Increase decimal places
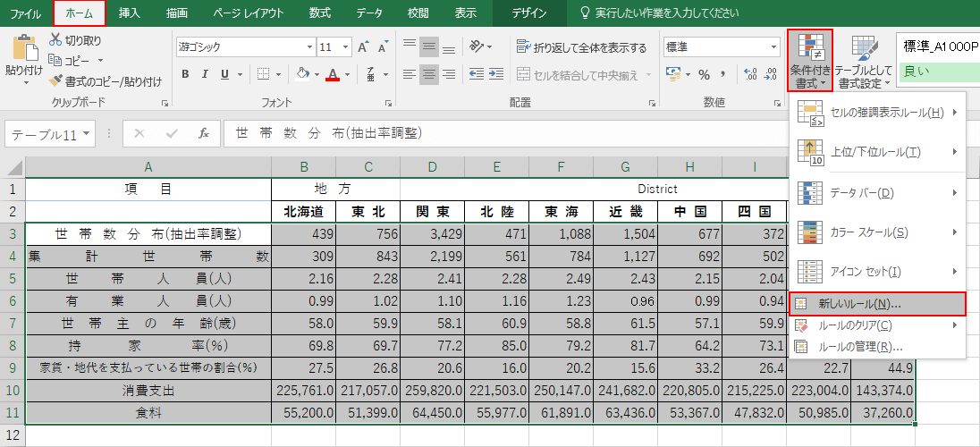Image resolution: width=980 pixels, height=447 pixels. click(751, 74)
